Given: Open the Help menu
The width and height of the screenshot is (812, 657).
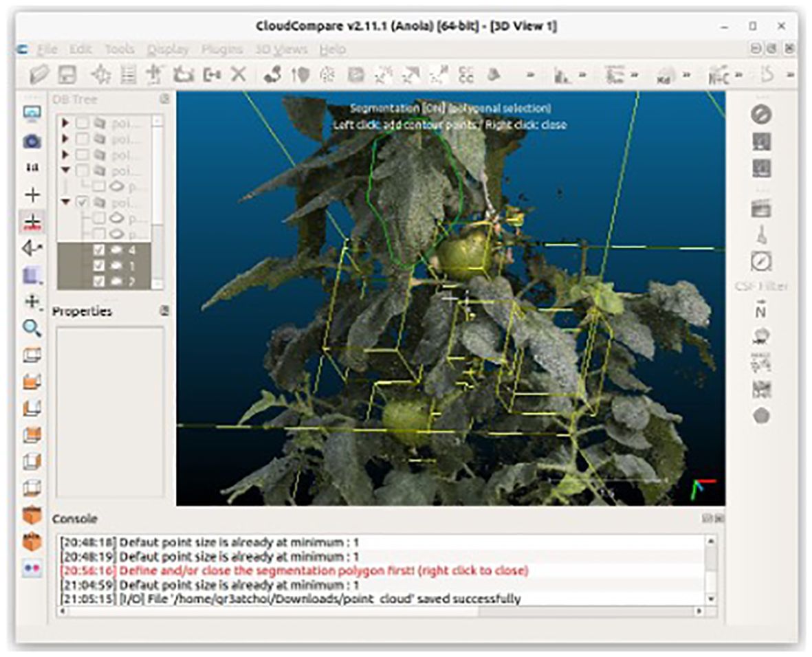Looking at the screenshot, I should tap(332, 49).
